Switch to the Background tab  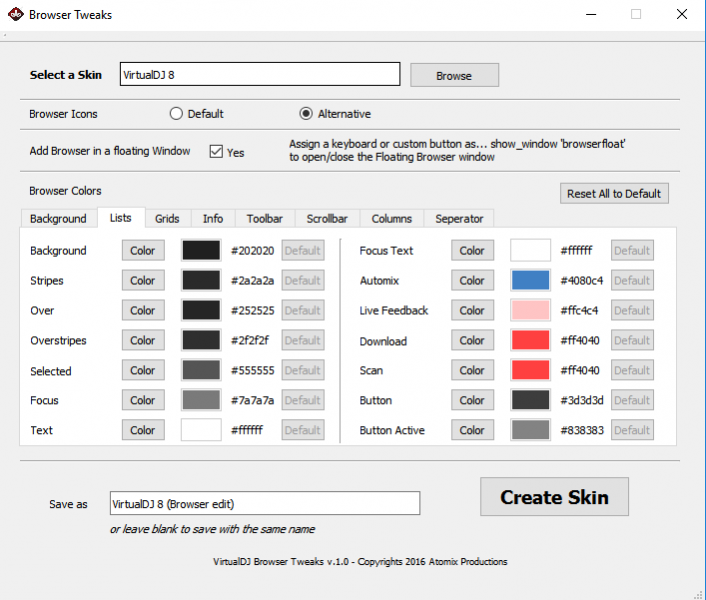click(58, 219)
